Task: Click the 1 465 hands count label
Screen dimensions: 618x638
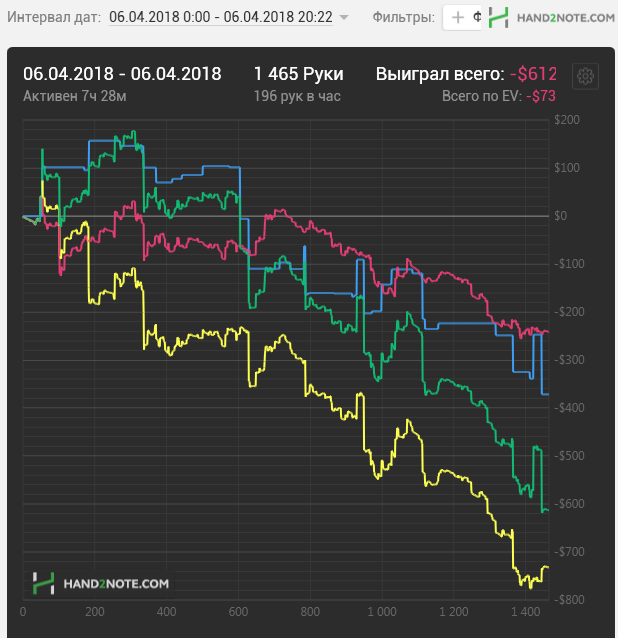Action: click(x=299, y=74)
